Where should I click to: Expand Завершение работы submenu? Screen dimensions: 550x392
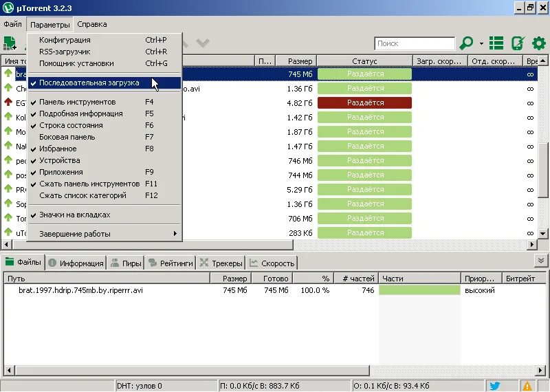point(104,234)
